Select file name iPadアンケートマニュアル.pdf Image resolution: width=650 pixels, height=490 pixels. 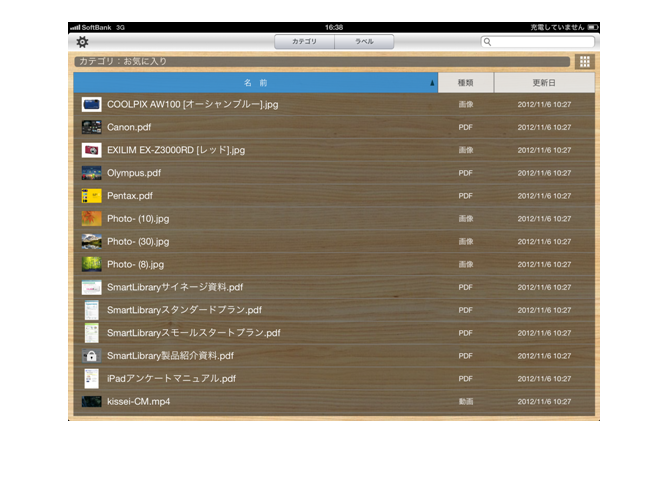(x=171, y=378)
